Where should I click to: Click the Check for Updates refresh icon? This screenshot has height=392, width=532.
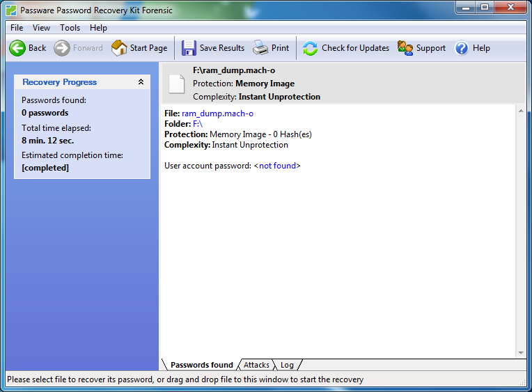[310, 48]
